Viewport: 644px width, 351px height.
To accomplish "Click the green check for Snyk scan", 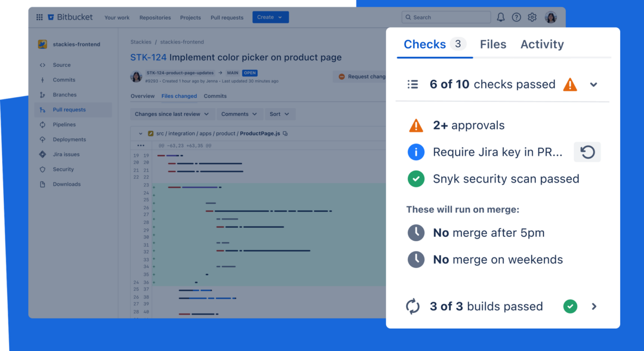I will tap(416, 179).
